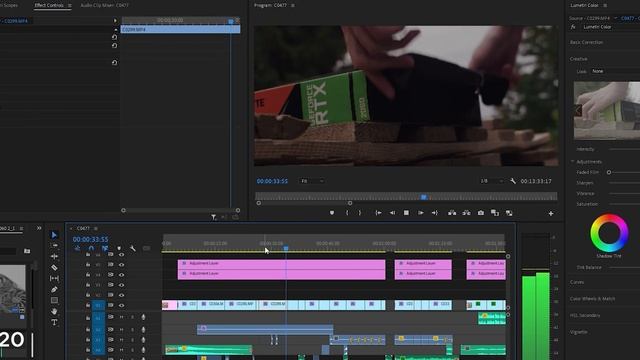The width and height of the screenshot is (640, 360).
Task: Select the Ripple Edit tool
Action: coord(54,256)
